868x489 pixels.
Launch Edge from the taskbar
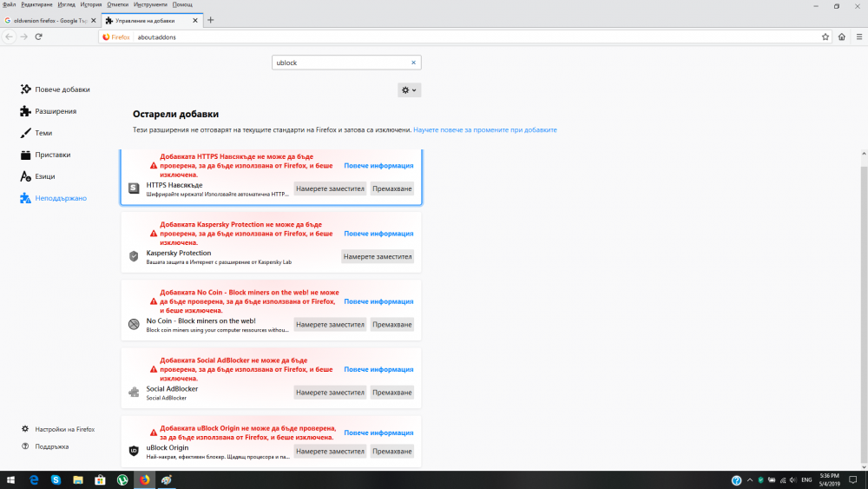[34, 479]
